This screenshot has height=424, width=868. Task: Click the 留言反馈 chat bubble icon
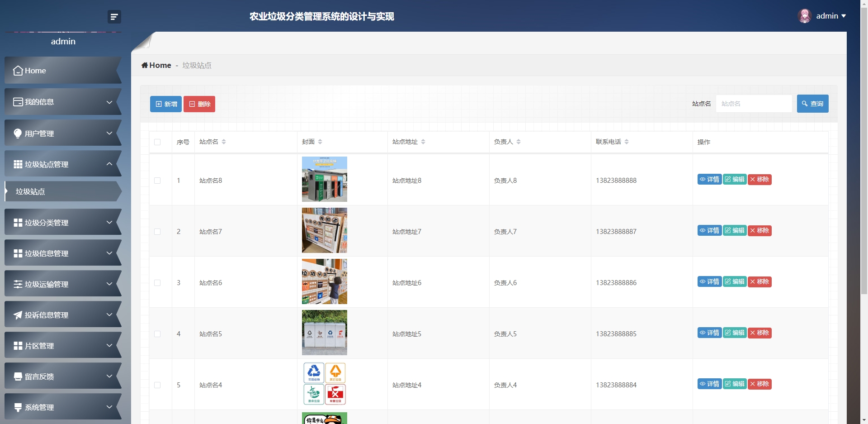18,376
